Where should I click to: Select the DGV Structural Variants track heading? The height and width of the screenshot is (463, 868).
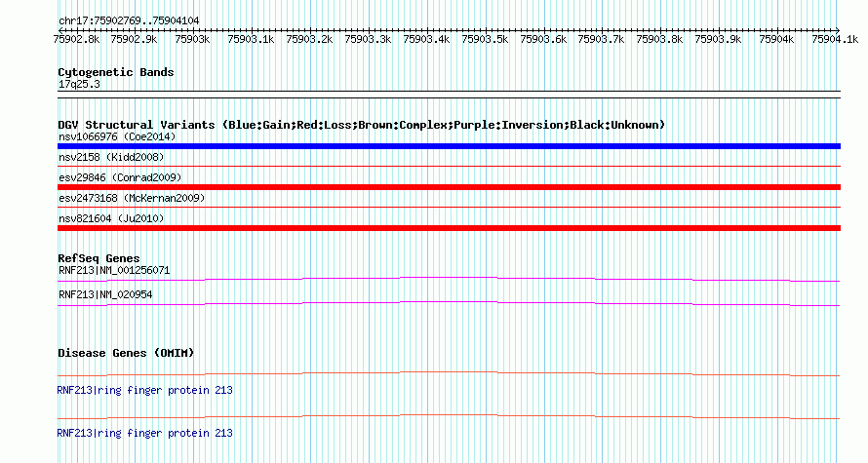tap(362, 125)
